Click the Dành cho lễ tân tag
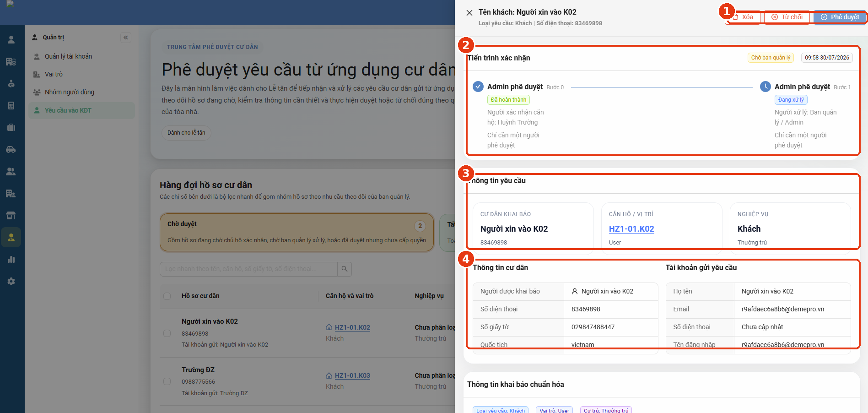This screenshot has height=413, width=868. (186, 133)
